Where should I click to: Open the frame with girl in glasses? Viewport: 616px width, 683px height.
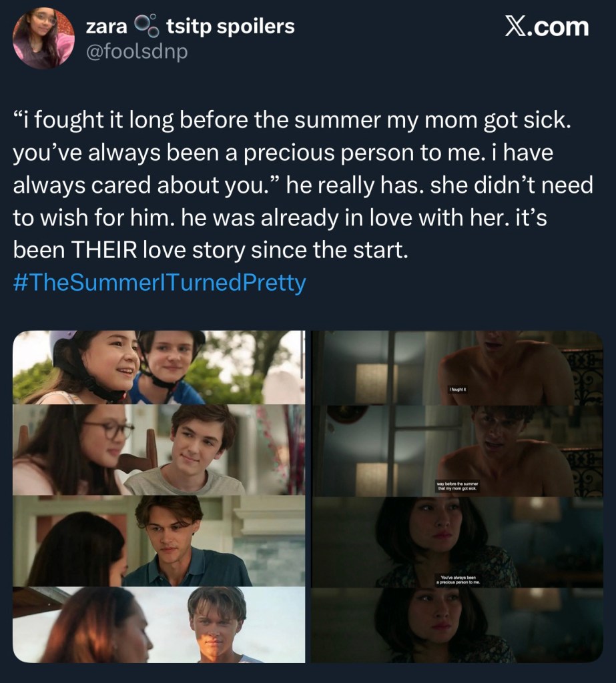[x=159, y=450]
